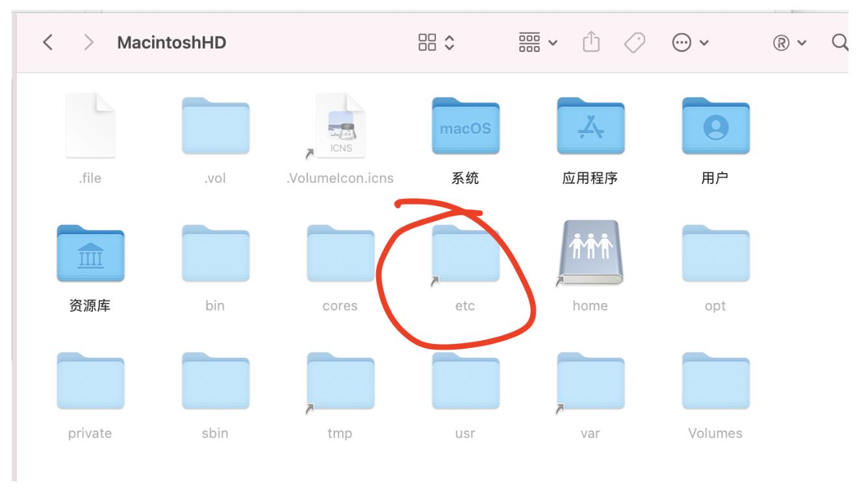The width and height of the screenshot is (868, 502).
Task: Select the var folder alias icon
Action: 591,380
